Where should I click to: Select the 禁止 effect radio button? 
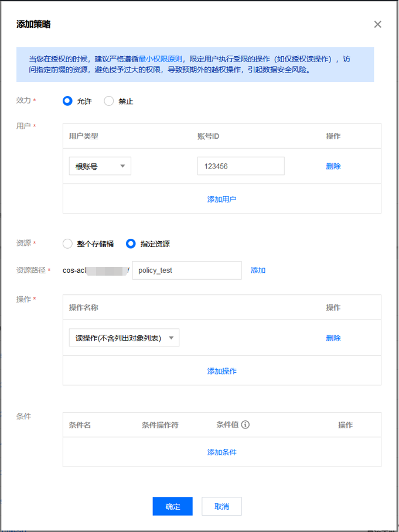(109, 101)
